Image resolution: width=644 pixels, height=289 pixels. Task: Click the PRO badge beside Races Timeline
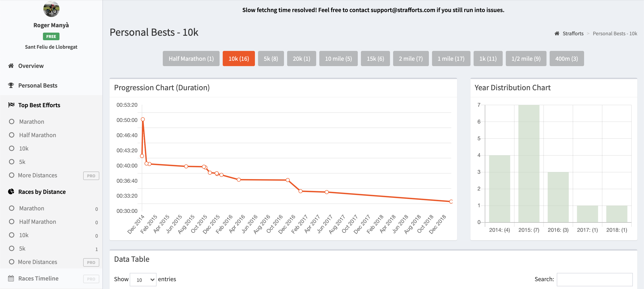[91, 279]
